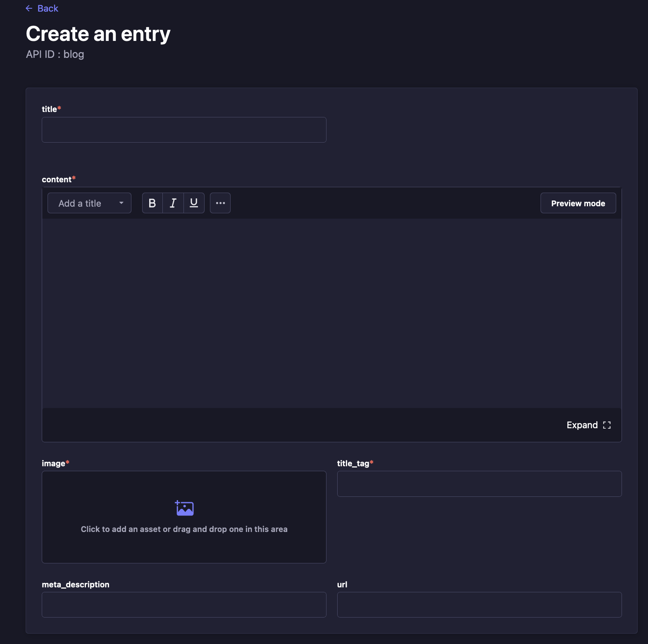Open more formatting options with the ellipsis icon
The width and height of the screenshot is (648, 644).
point(220,203)
